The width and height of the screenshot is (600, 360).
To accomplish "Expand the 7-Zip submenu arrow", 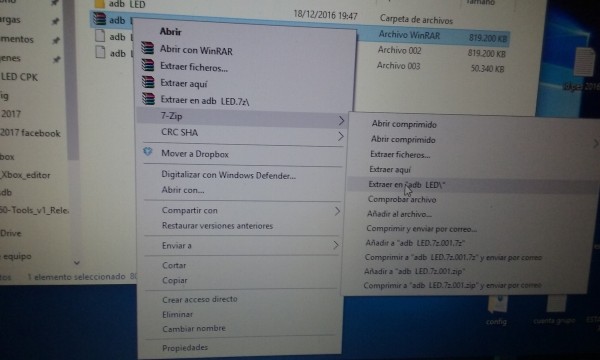I will (x=341, y=121).
